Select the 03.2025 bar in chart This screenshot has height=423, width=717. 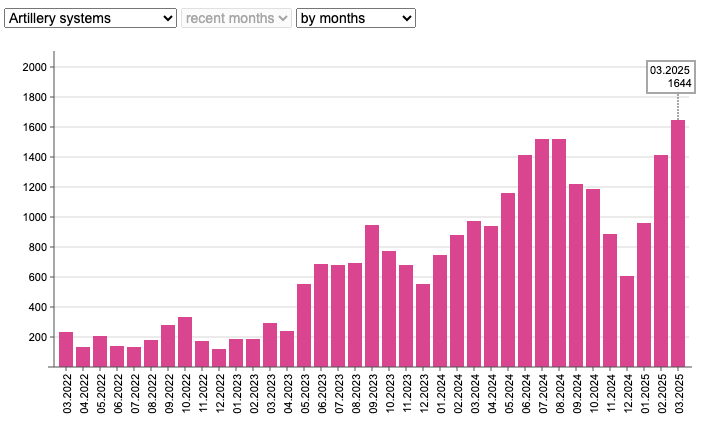click(678, 243)
